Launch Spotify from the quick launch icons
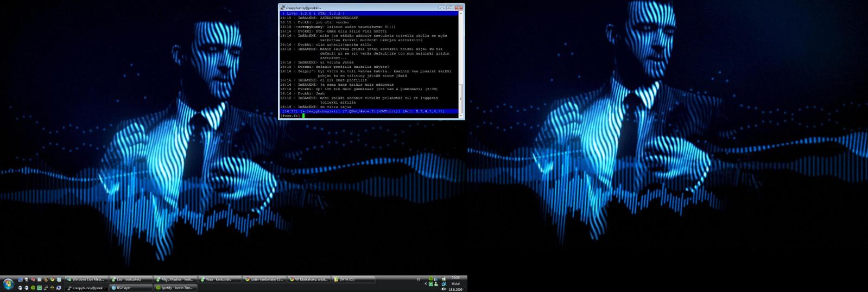This screenshot has height=292, width=868. (33, 288)
